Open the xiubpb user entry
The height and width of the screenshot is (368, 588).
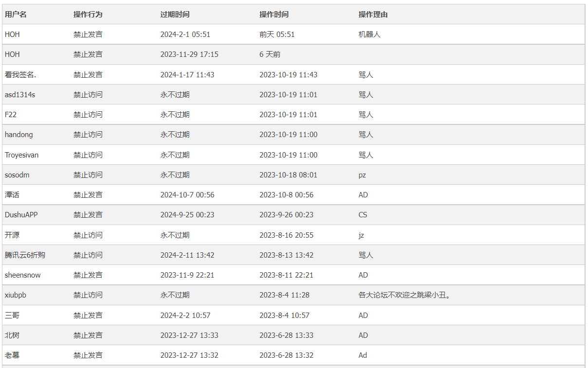pos(16,295)
